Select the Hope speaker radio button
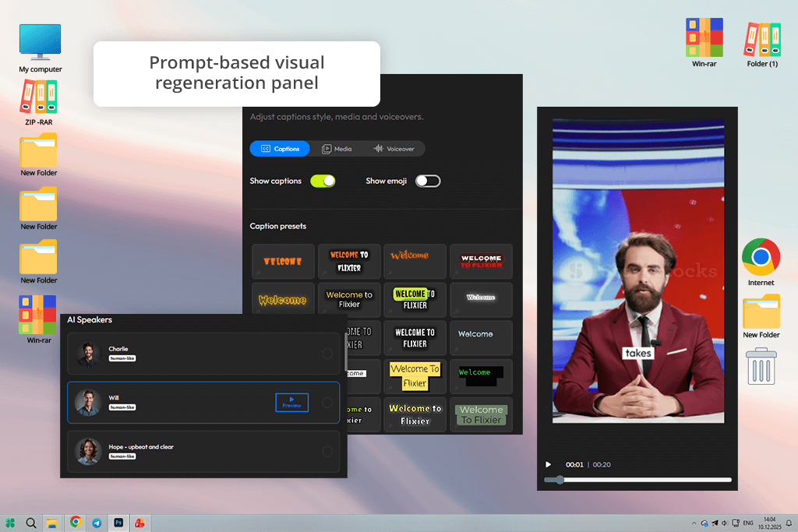Screen dimensions: 798x532 pos(327,452)
